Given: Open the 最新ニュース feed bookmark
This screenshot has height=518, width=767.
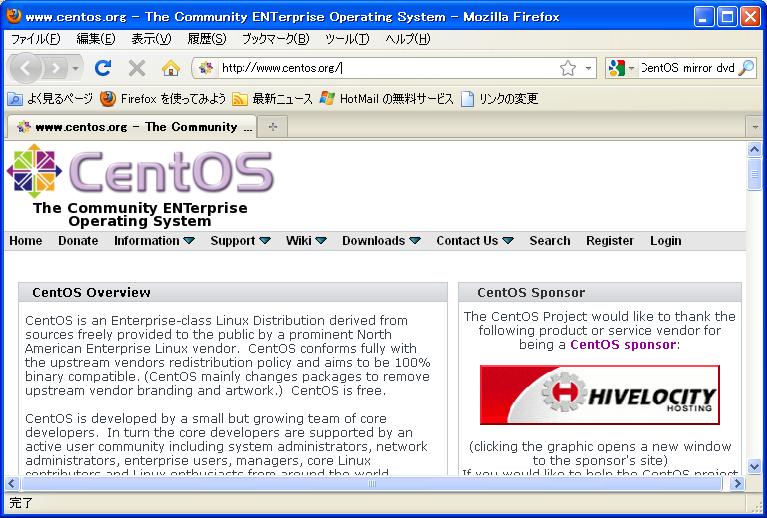Looking at the screenshot, I should pos(272,99).
